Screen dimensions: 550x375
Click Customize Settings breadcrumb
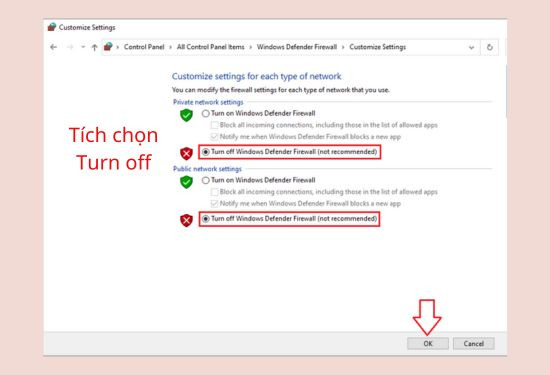[377, 47]
